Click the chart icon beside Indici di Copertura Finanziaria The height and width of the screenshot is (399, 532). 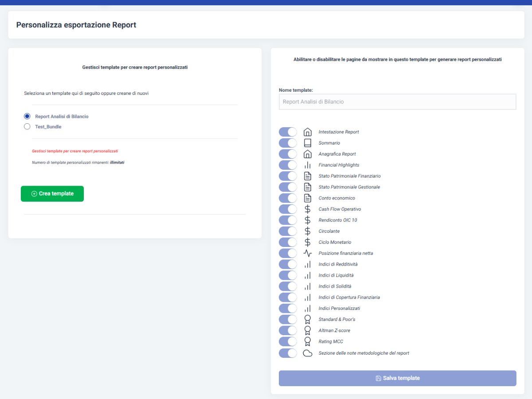click(308, 297)
